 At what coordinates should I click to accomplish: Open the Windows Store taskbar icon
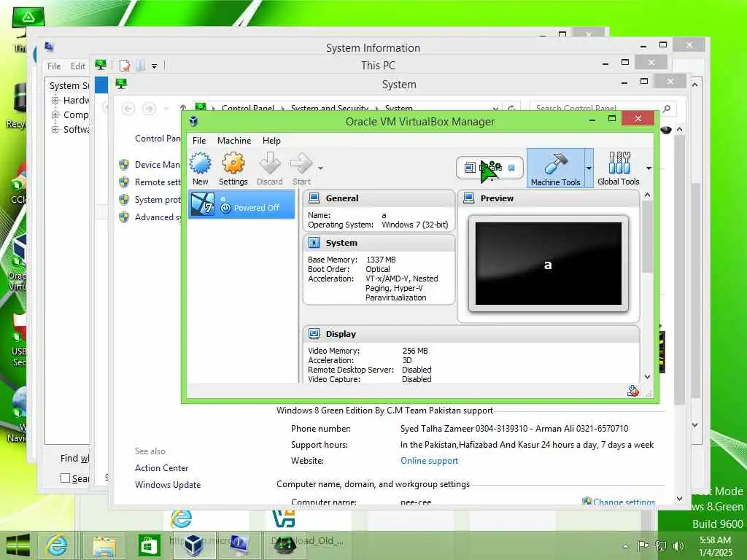[x=149, y=545]
